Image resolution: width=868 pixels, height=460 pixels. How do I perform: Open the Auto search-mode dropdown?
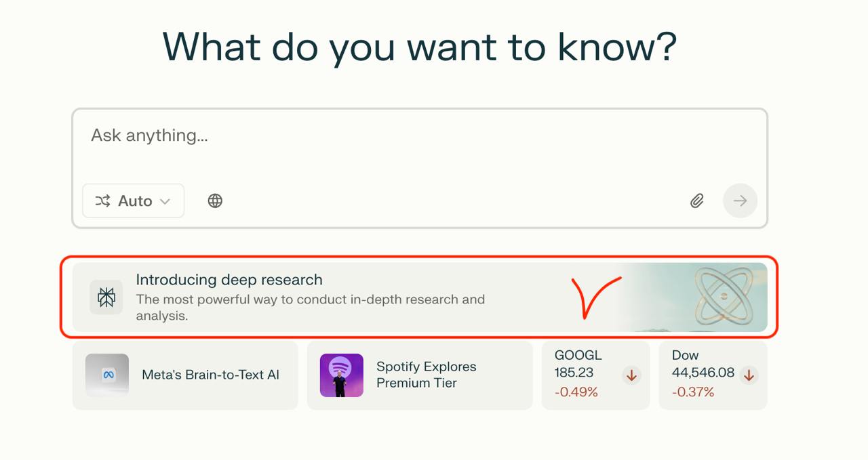tap(133, 201)
